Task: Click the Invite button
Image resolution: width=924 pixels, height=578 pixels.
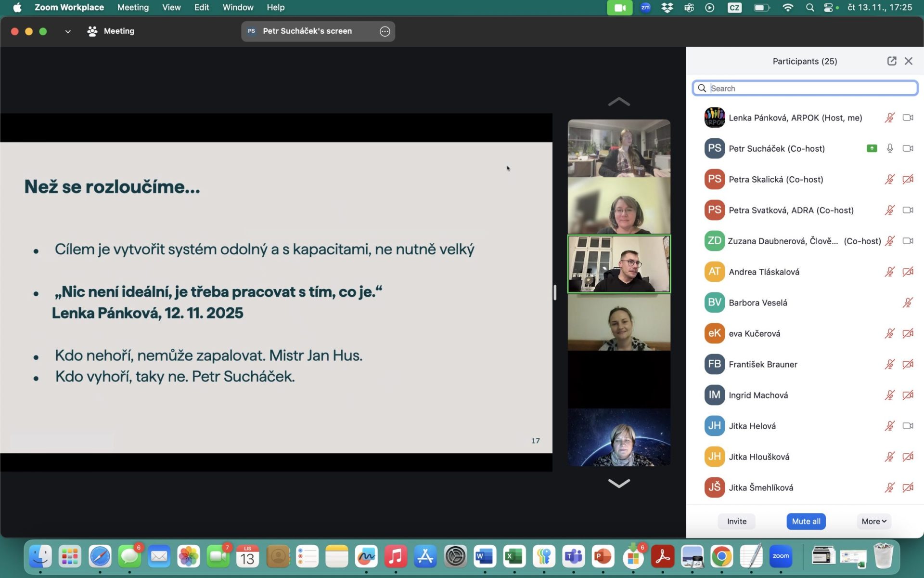Action: [736, 521]
